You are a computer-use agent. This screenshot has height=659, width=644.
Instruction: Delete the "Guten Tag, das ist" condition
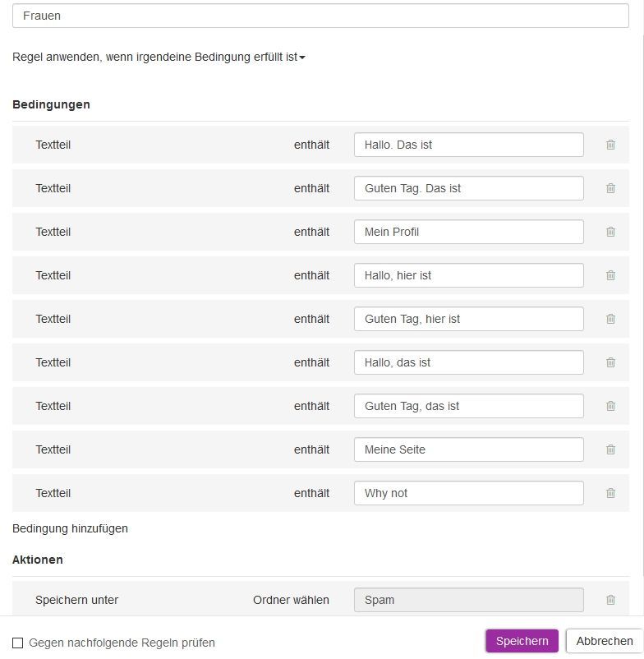point(610,405)
